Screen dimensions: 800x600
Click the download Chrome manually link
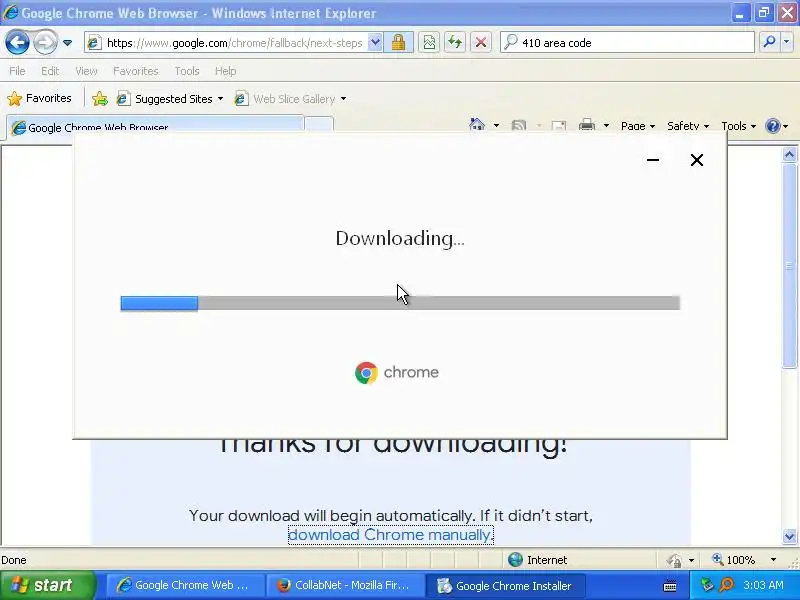391,535
